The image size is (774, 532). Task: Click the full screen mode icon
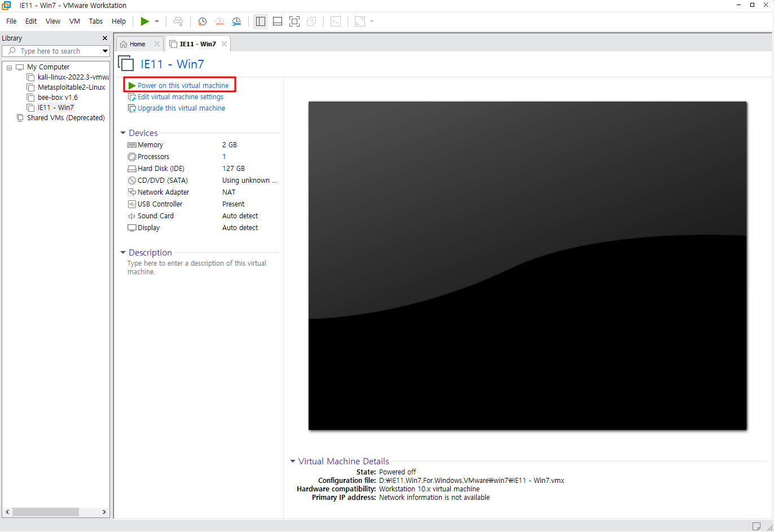pos(294,21)
